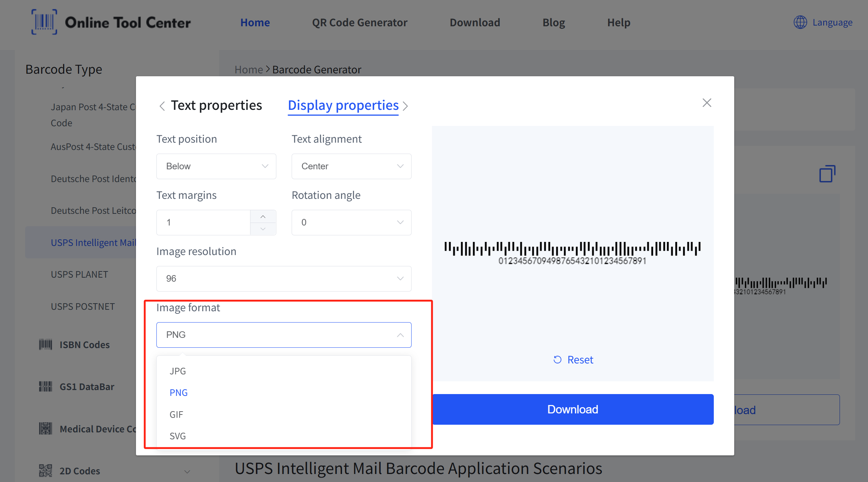Select USPS PLANET barcode type
The image size is (868, 482).
pos(79,274)
